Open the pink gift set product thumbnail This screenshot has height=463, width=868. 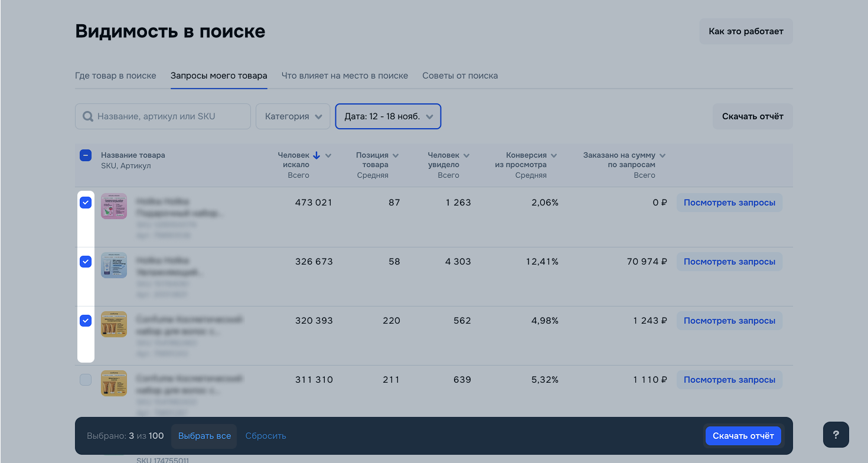pyautogui.click(x=114, y=206)
